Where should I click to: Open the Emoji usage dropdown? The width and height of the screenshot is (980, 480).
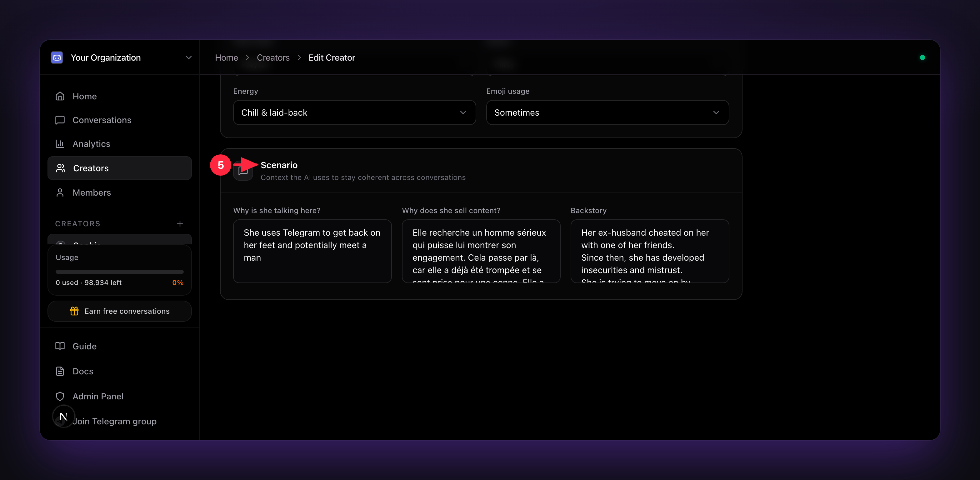607,112
